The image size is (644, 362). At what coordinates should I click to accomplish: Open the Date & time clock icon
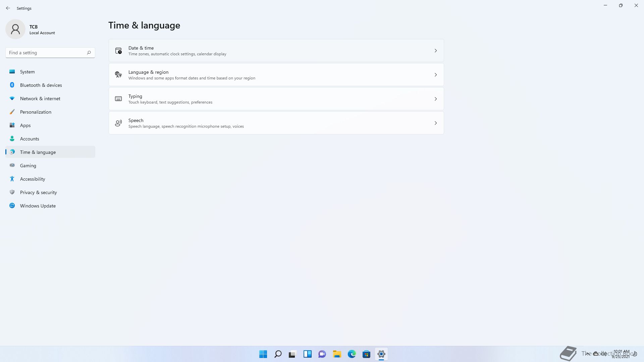[x=118, y=51]
